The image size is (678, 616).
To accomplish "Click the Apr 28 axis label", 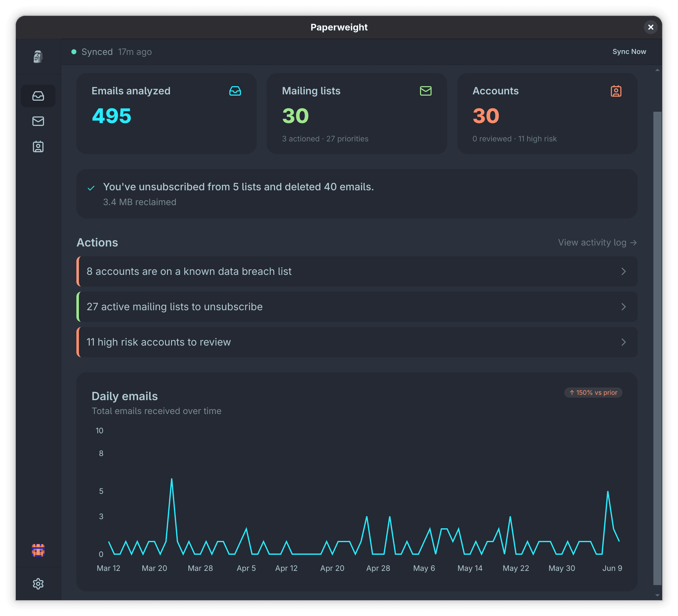I will 378,568.
